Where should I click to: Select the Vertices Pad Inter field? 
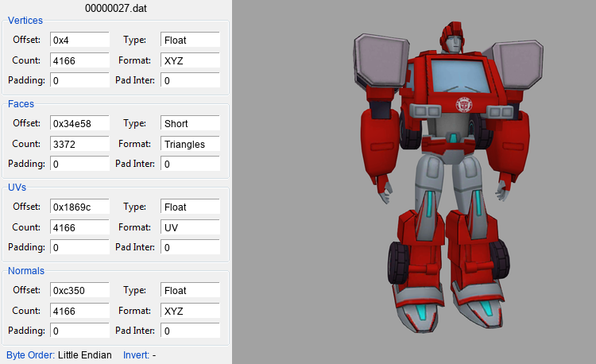190,80
